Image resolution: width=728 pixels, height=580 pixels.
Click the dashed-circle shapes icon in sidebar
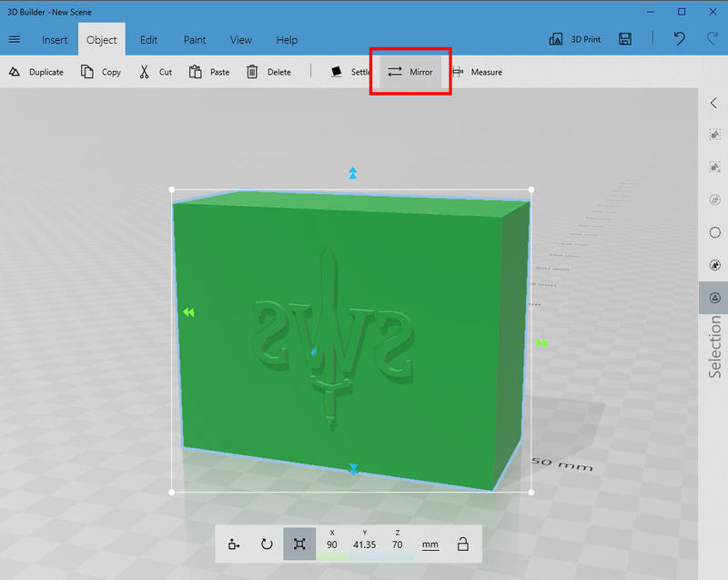(x=715, y=199)
